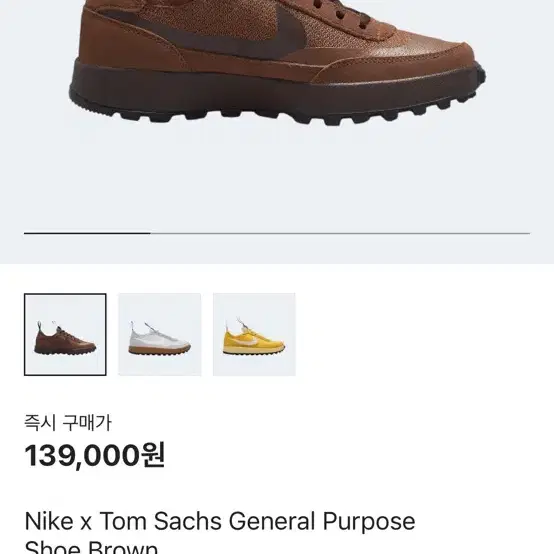Click the gray inactive part of carousel indicator
554x554 pixels.
click(340, 233)
